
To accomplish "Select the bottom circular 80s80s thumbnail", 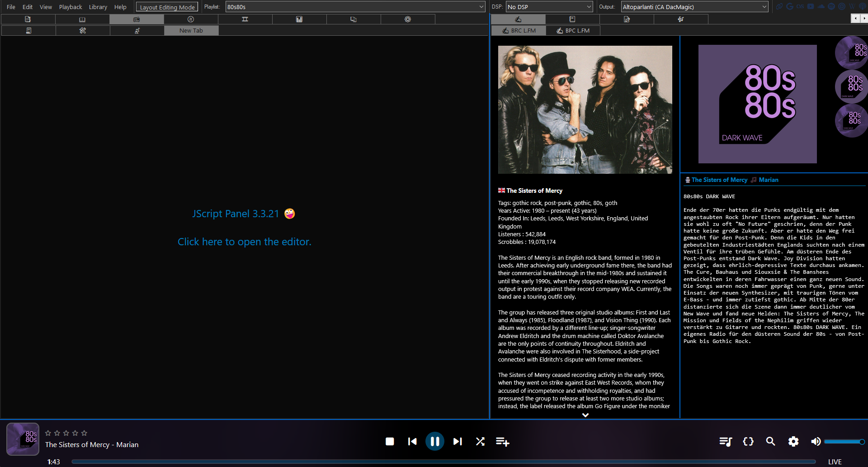I will (852, 120).
